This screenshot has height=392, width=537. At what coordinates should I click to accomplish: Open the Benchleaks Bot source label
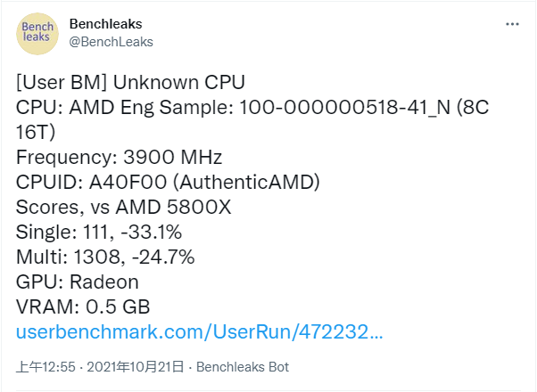[x=243, y=367]
